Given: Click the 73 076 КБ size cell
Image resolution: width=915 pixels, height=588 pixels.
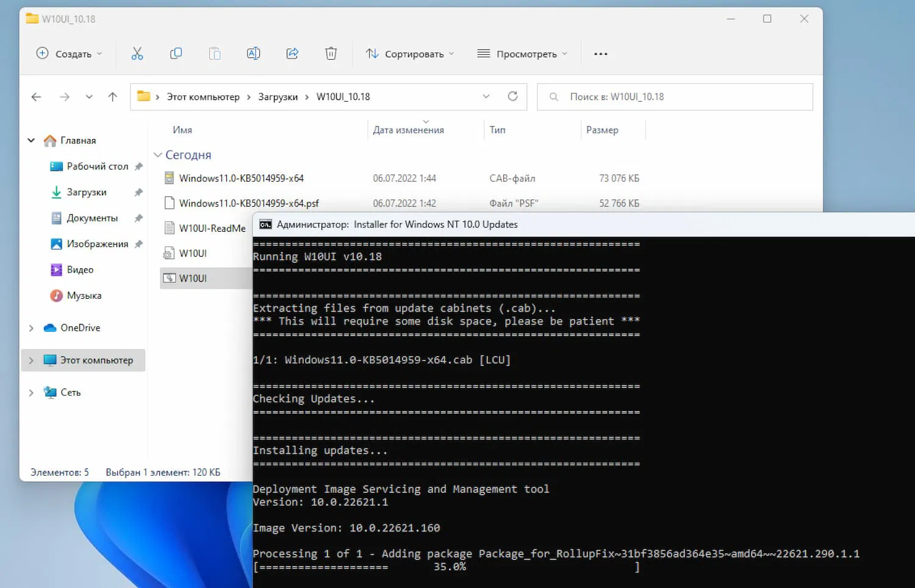Looking at the screenshot, I should [619, 178].
